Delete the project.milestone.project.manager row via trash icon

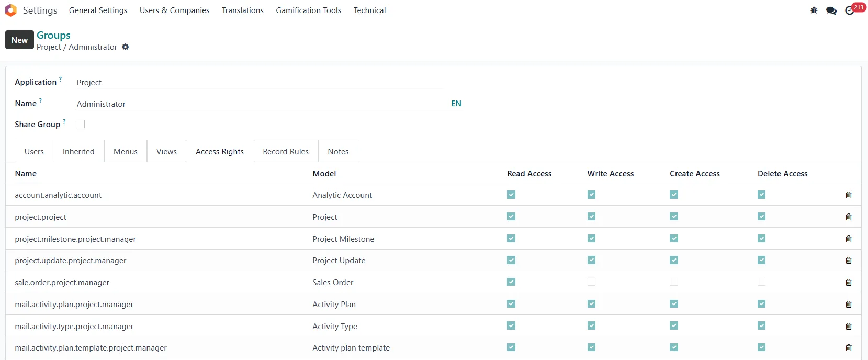point(848,239)
